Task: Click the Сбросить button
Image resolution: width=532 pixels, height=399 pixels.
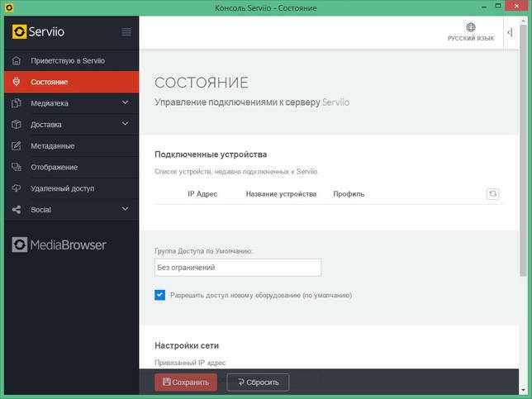Action: (x=258, y=382)
